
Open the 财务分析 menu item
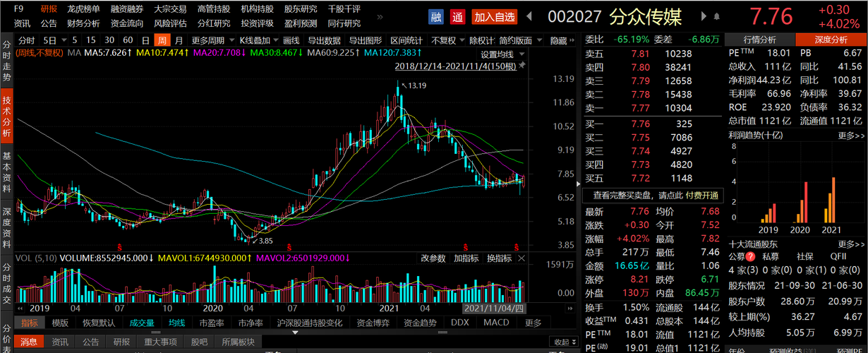pos(84,23)
